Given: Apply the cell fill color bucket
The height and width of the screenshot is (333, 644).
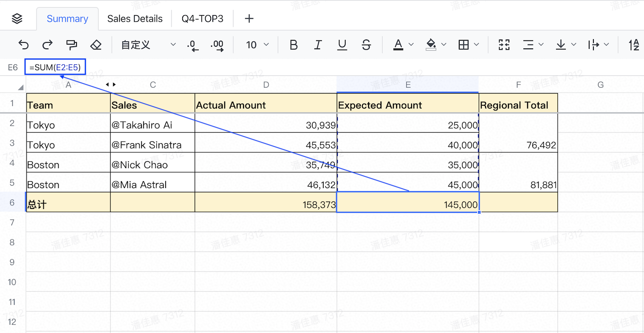Looking at the screenshot, I should point(431,45).
